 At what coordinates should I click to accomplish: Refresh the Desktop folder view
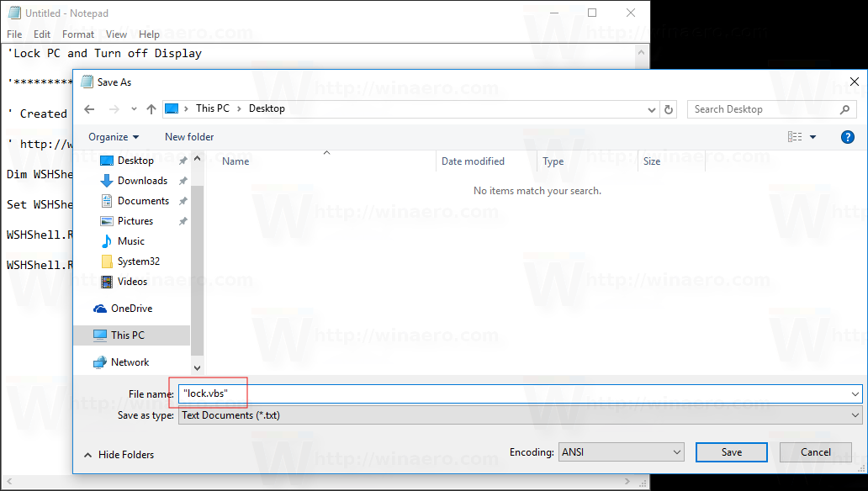coord(669,108)
